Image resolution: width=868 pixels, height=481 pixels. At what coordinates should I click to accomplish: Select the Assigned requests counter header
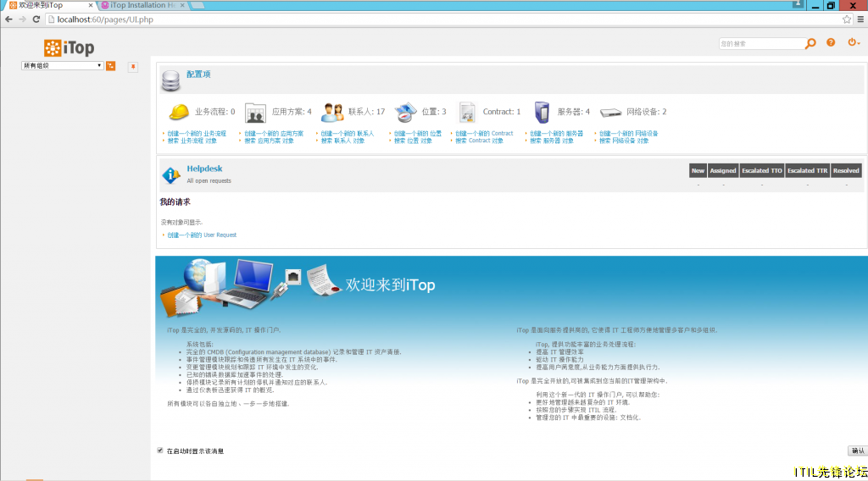tap(722, 170)
